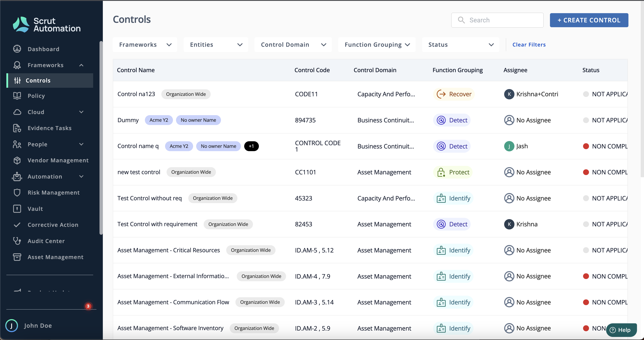Click the Recover badge for Control na123

coord(454,94)
